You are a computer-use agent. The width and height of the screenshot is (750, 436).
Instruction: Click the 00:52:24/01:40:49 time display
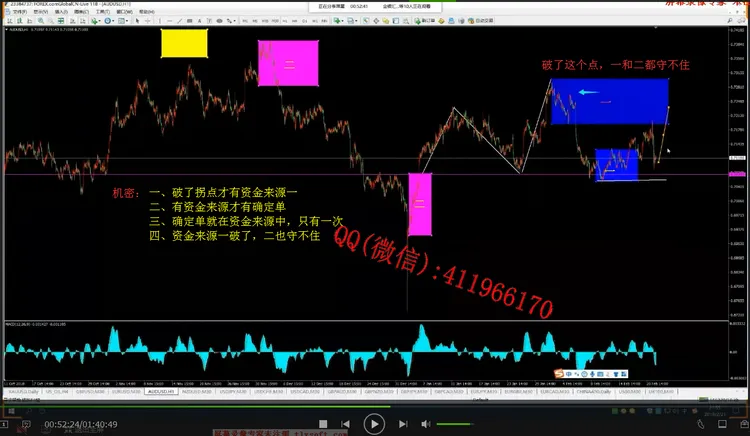[81, 424]
